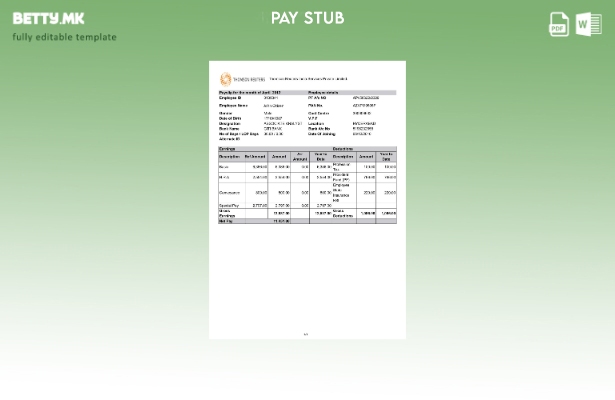The height and width of the screenshot is (400, 615).
Task: Click the page number at document bottom
Action: coord(306,334)
